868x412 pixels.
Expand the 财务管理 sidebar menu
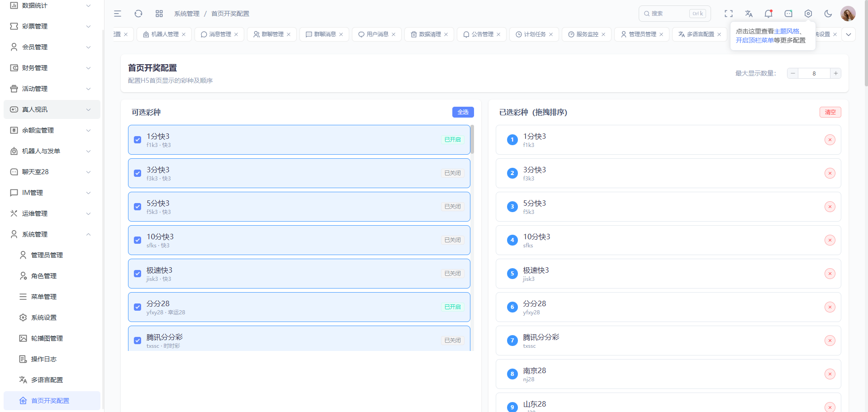pyautogui.click(x=52, y=68)
